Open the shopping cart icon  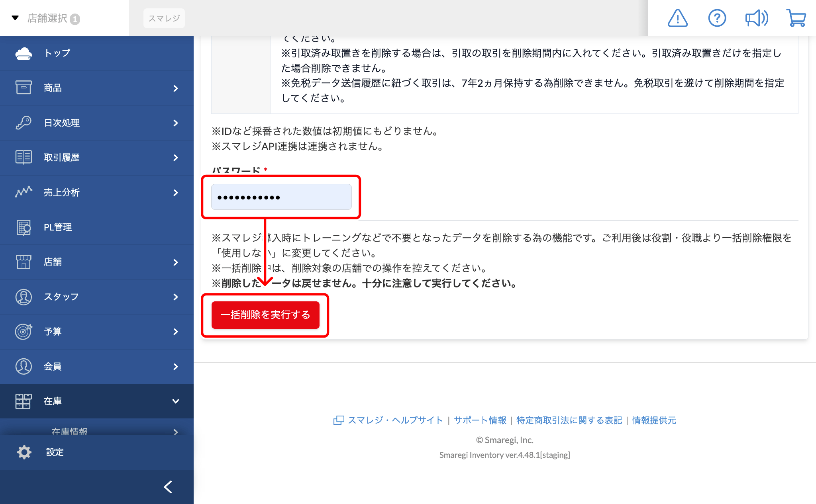coord(796,18)
